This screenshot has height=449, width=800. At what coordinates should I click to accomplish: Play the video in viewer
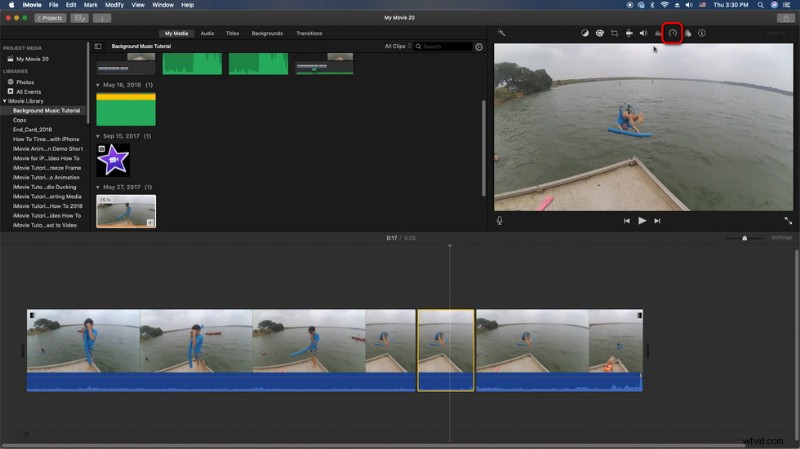click(642, 220)
